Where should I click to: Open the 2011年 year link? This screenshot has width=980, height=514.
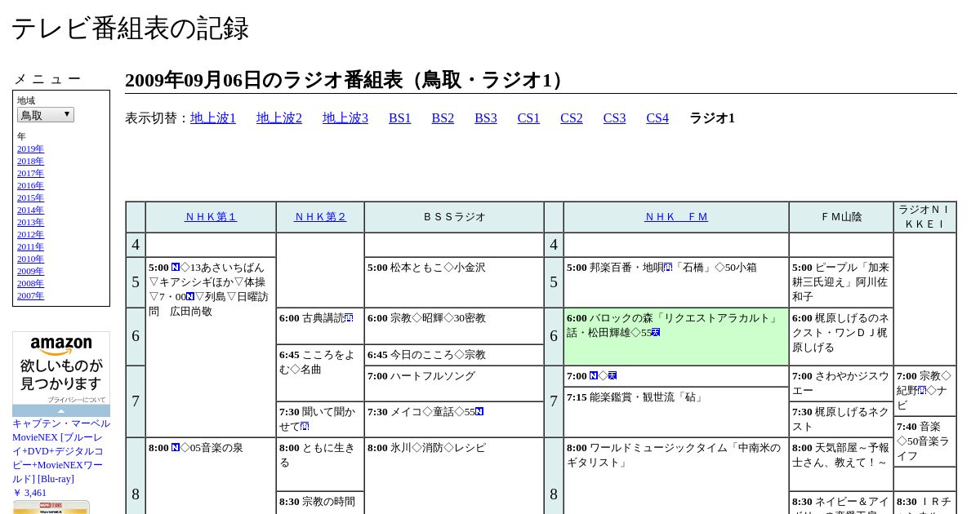coord(30,246)
